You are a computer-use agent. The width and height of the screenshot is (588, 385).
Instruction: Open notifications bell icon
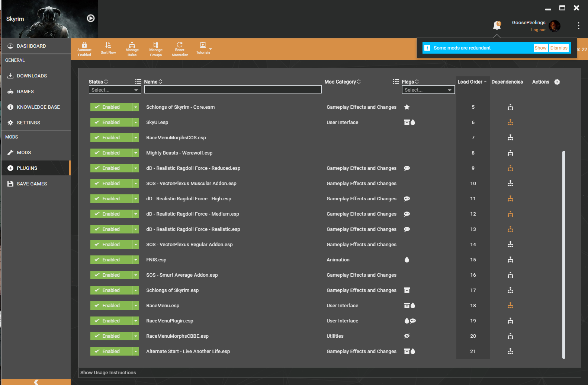[x=497, y=25]
